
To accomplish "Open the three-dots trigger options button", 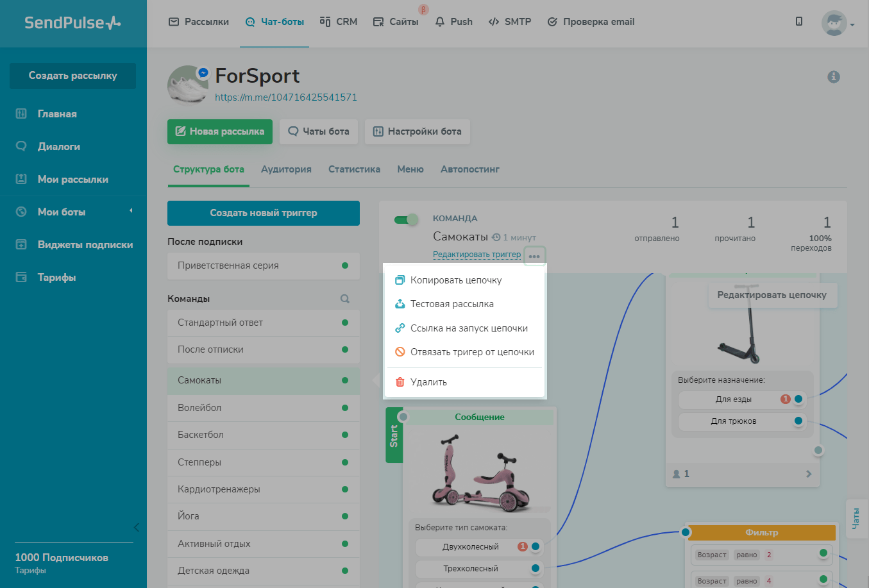I will [534, 256].
